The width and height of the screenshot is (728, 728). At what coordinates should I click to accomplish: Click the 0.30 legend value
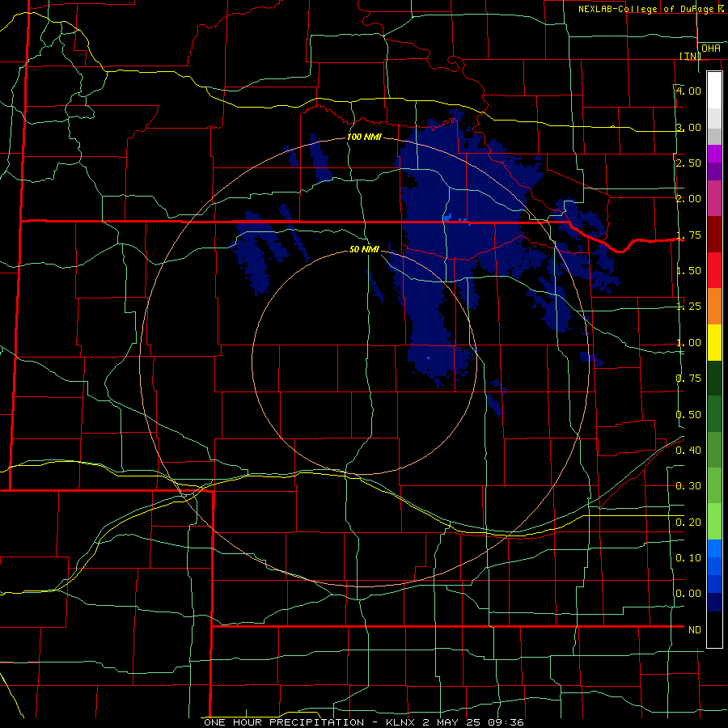(688, 486)
